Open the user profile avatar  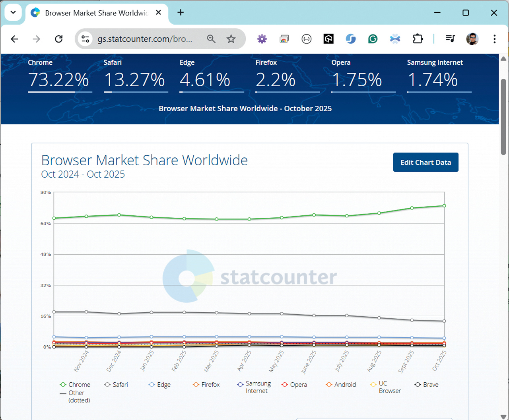point(472,39)
